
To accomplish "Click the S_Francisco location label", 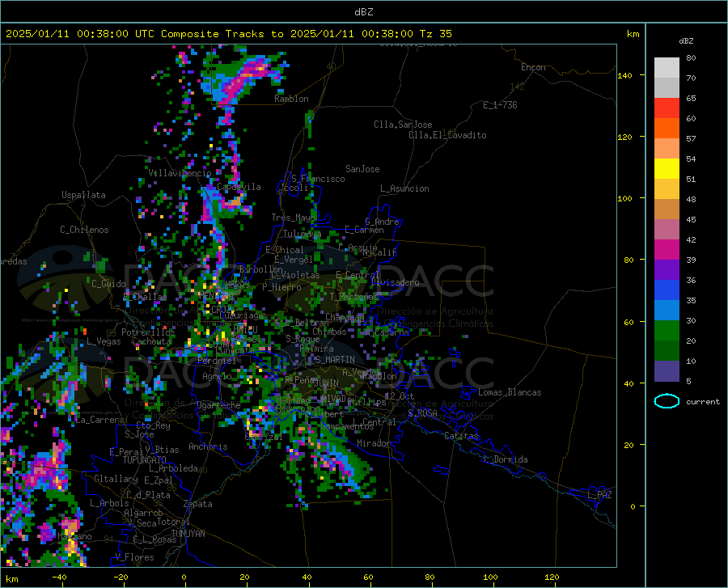I will tap(318, 179).
